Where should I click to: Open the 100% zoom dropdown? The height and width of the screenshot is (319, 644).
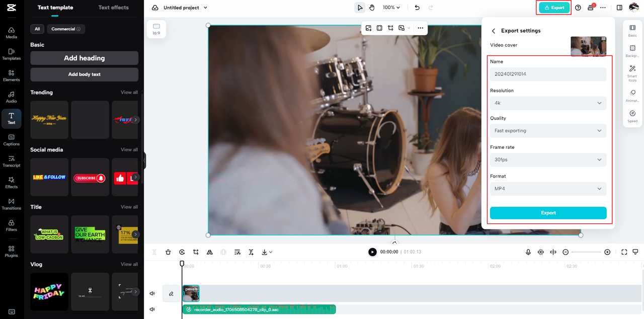coord(391,8)
